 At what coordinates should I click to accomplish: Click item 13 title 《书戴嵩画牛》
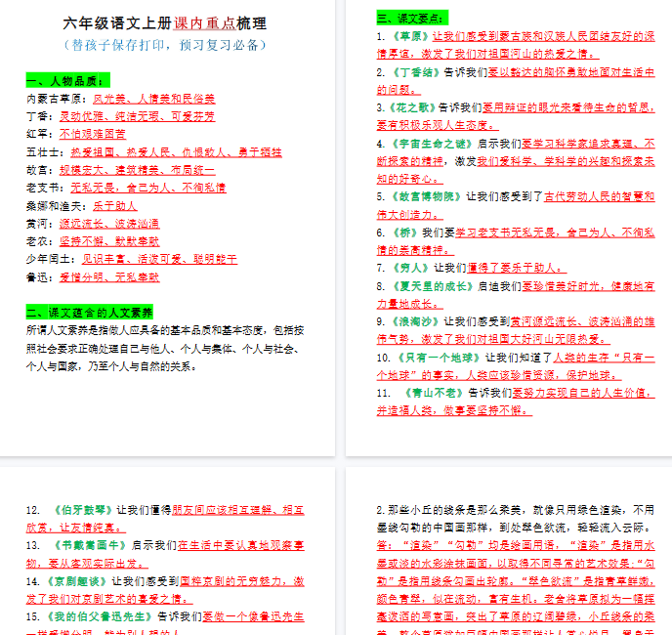[90, 545]
